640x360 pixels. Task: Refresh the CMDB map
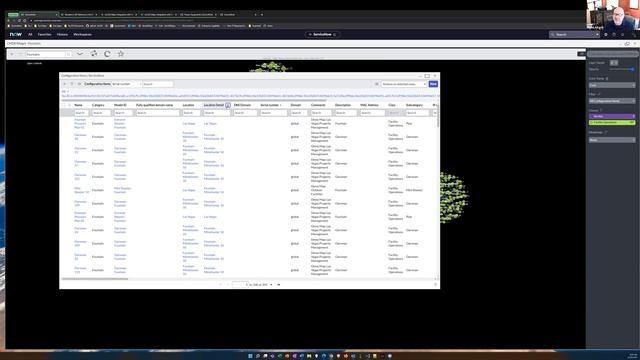[107, 54]
